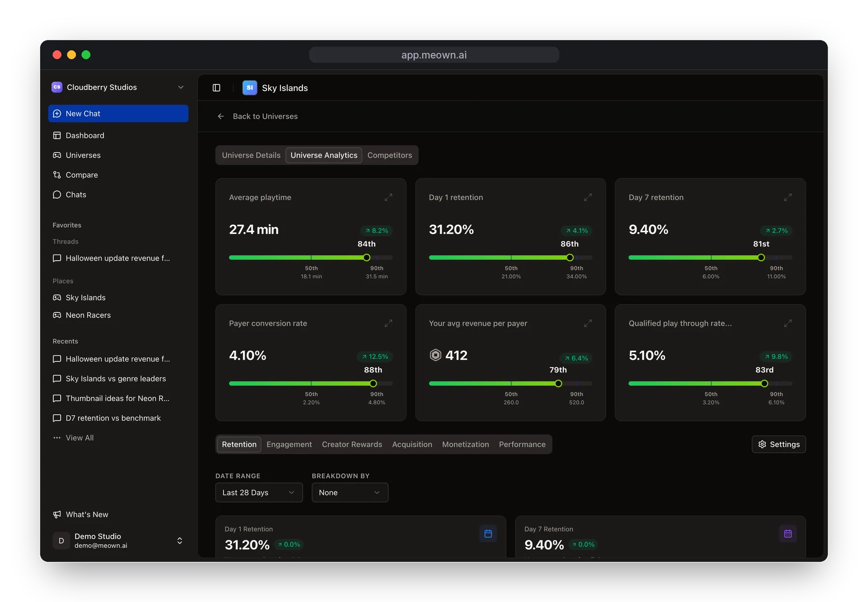Expand the Day 1 retention card
This screenshot has width=868, height=602.
coord(588,198)
